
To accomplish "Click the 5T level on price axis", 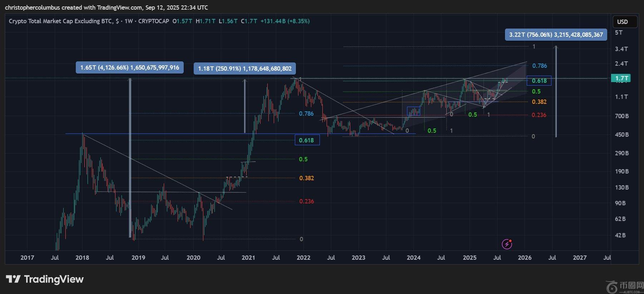I will coord(619,32).
